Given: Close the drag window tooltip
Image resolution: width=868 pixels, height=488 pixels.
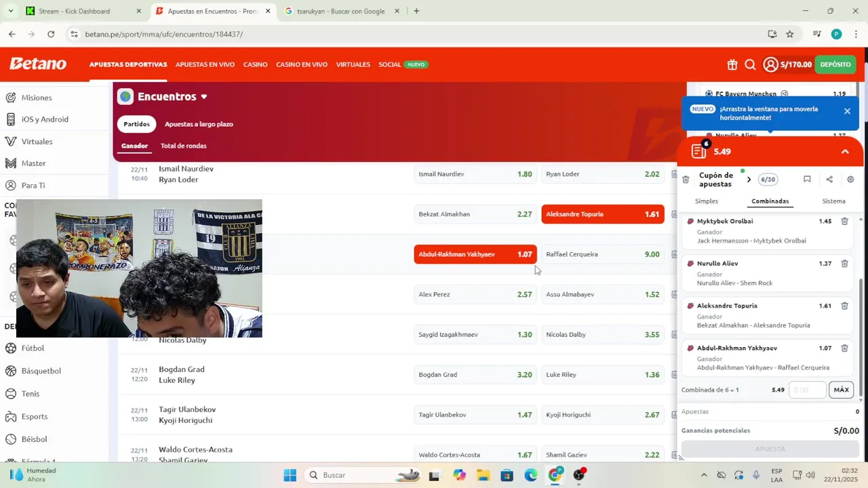Looking at the screenshot, I should (847, 111).
